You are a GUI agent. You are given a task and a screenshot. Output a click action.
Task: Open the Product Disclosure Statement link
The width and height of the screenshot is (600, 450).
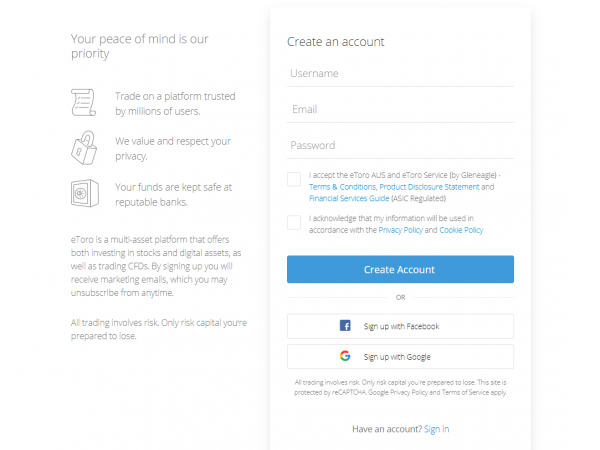coord(429,187)
